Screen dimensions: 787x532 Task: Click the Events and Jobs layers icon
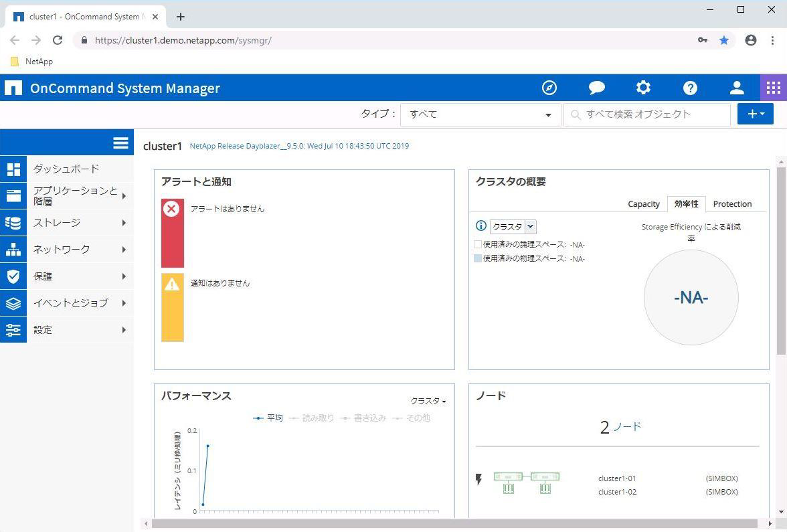pos(13,303)
